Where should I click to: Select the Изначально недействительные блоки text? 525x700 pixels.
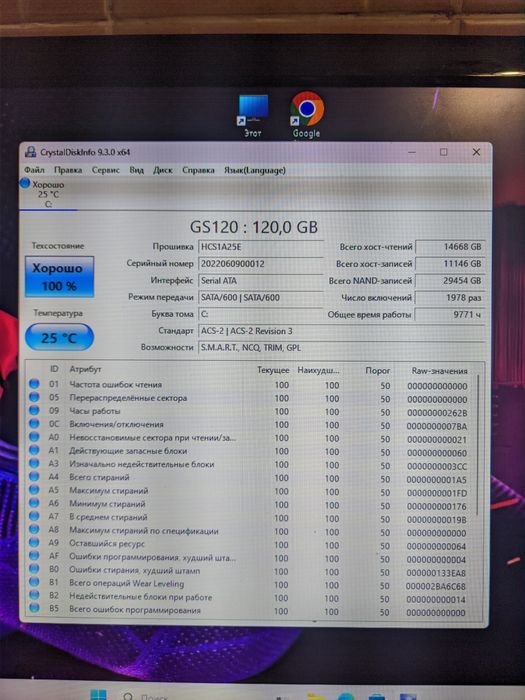(142, 464)
